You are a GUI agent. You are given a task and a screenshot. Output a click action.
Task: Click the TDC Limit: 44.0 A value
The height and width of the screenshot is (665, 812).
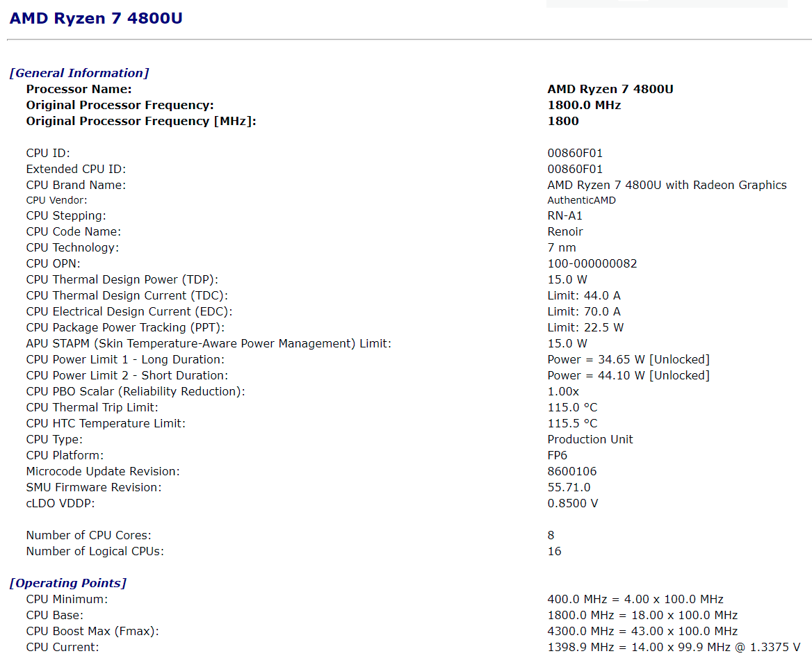pos(584,295)
